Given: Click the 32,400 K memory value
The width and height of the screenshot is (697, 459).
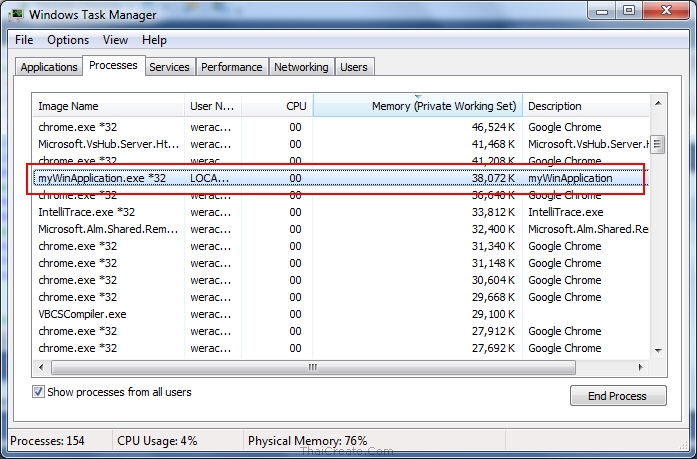Looking at the screenshot, I should tap(493, 229).
